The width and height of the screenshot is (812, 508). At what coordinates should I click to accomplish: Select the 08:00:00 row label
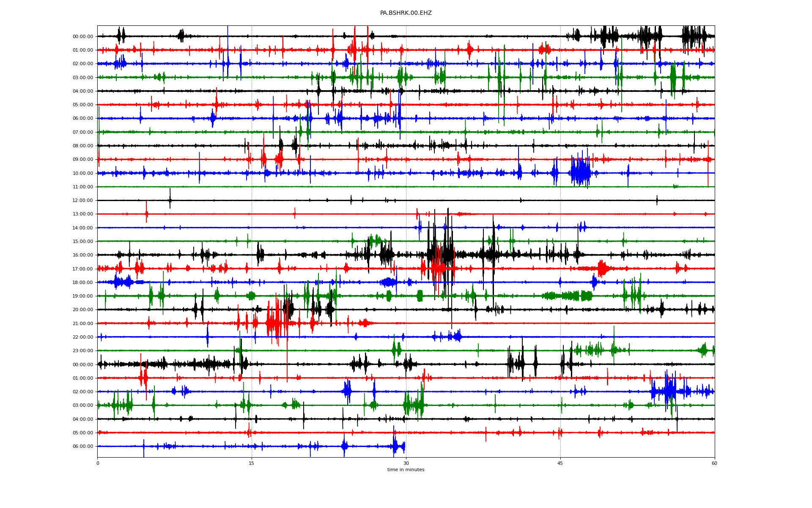click(x=83, y=146)
